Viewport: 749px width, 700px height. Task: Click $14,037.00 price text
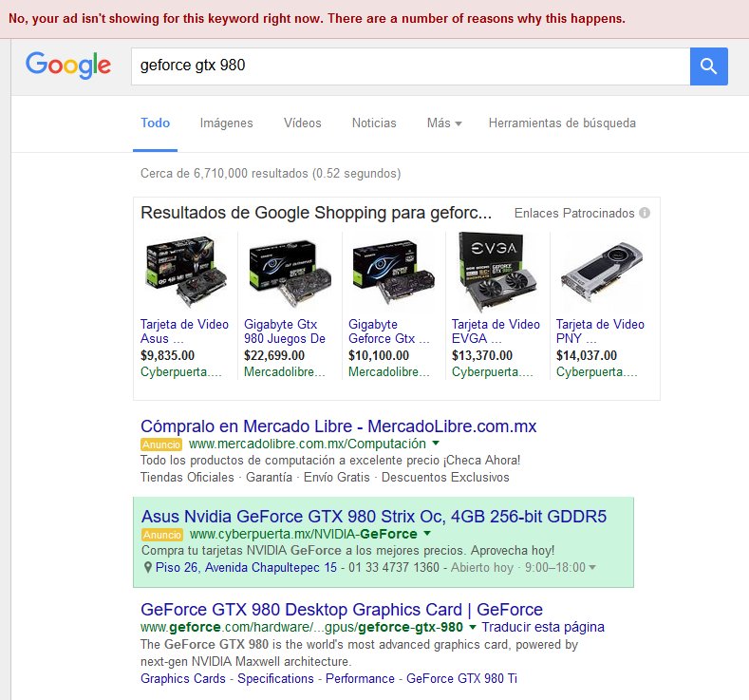[586, 355]
